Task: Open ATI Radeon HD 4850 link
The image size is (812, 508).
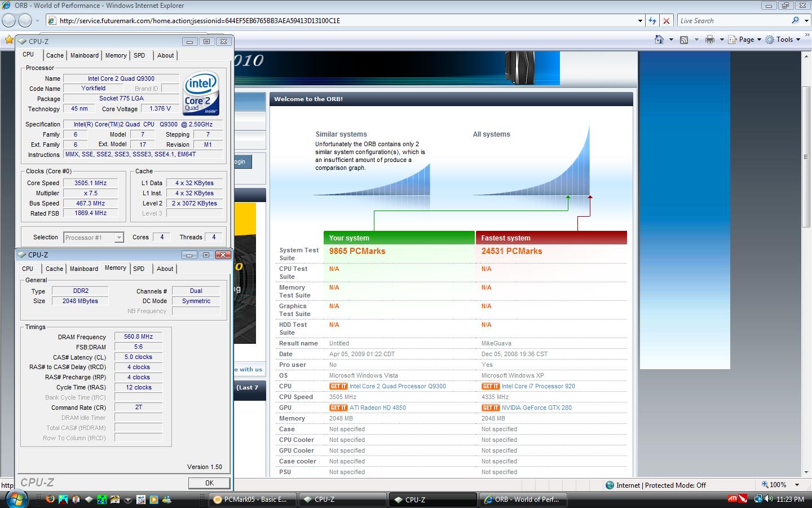Action: pyautogui.click(x=377, y=408)
